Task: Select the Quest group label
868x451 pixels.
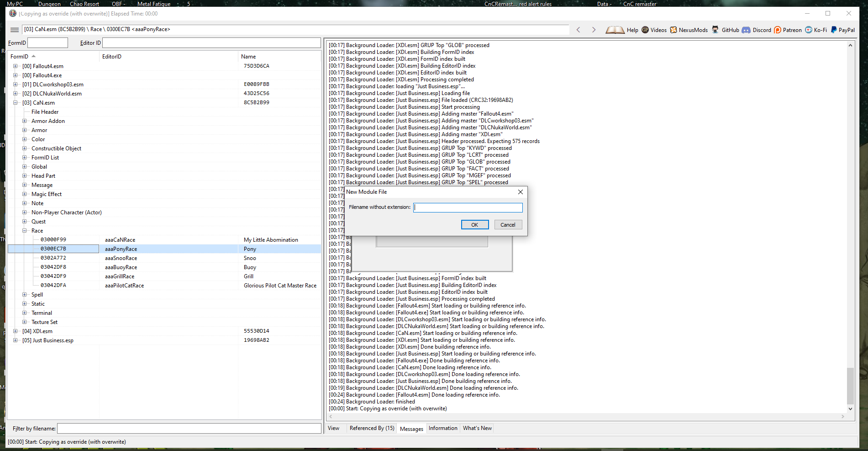Action: 38,222
